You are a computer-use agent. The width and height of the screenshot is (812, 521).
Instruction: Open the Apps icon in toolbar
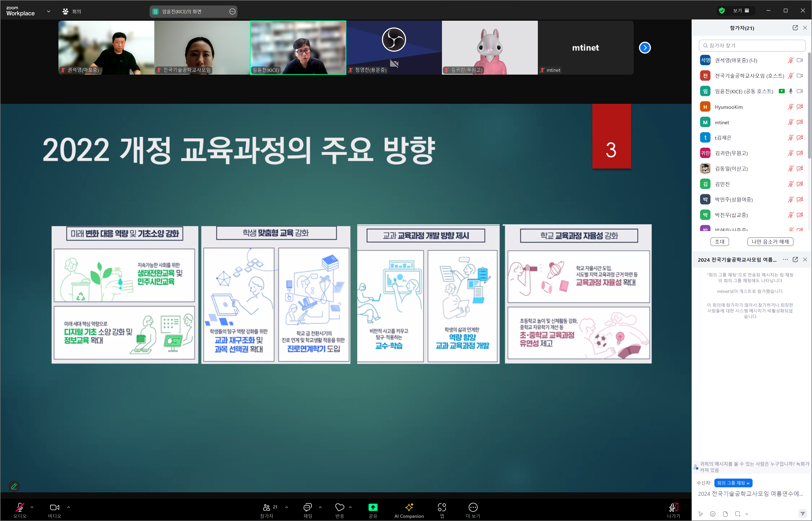pyautogui.click(x=442, y=507)
